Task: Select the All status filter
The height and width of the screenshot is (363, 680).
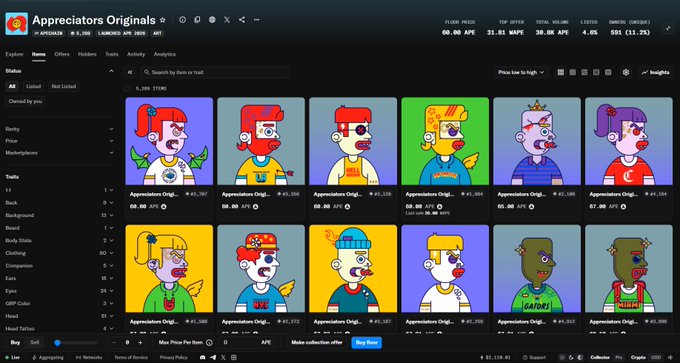Action: [12, 86]
